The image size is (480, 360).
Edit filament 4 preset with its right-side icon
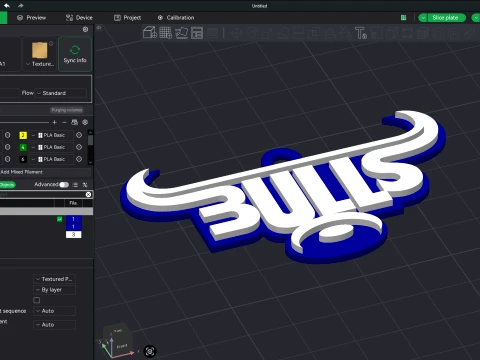[79, 147]
